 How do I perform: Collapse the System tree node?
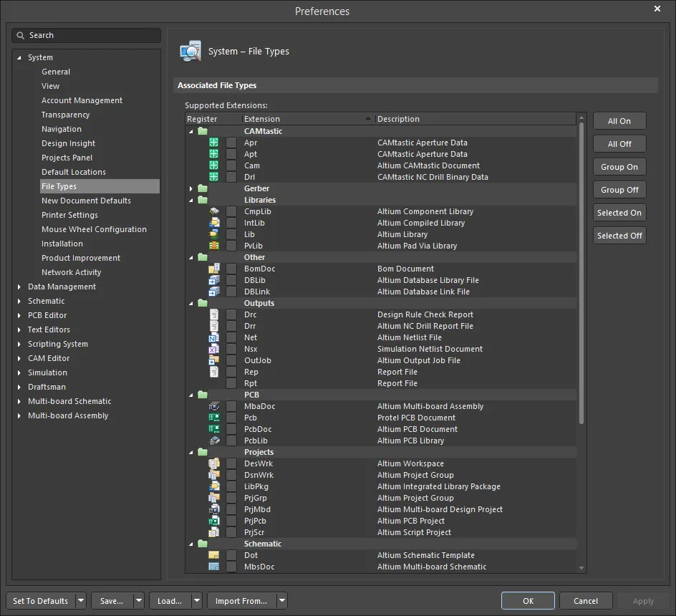click(x=19, y=57)
